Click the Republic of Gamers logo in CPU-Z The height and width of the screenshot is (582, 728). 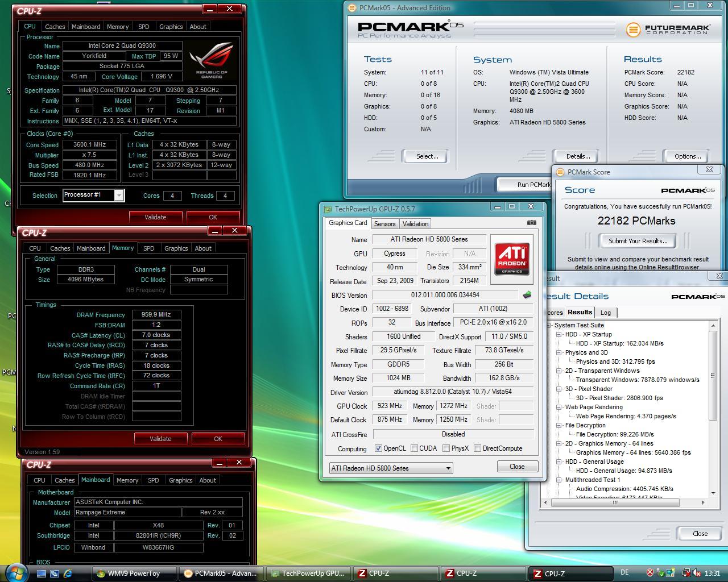point(211,60)
